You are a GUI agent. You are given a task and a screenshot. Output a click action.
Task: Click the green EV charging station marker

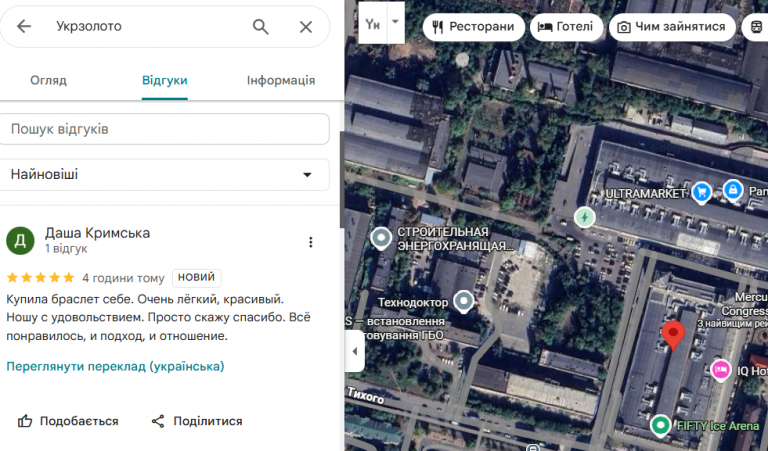(x=584, y=217)
